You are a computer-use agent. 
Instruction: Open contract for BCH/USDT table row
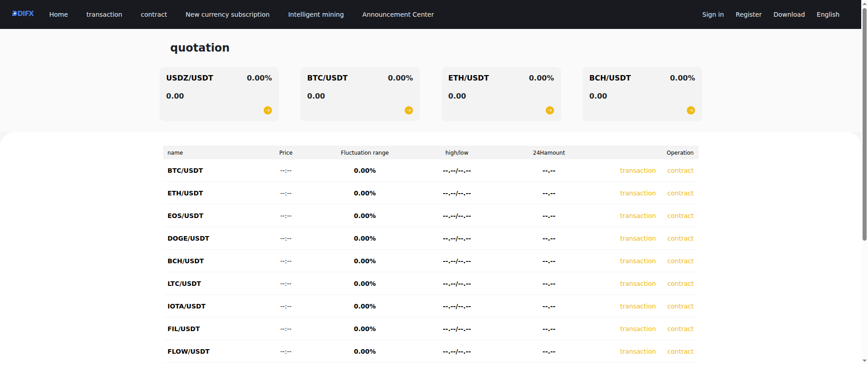(x=680, y=261)
